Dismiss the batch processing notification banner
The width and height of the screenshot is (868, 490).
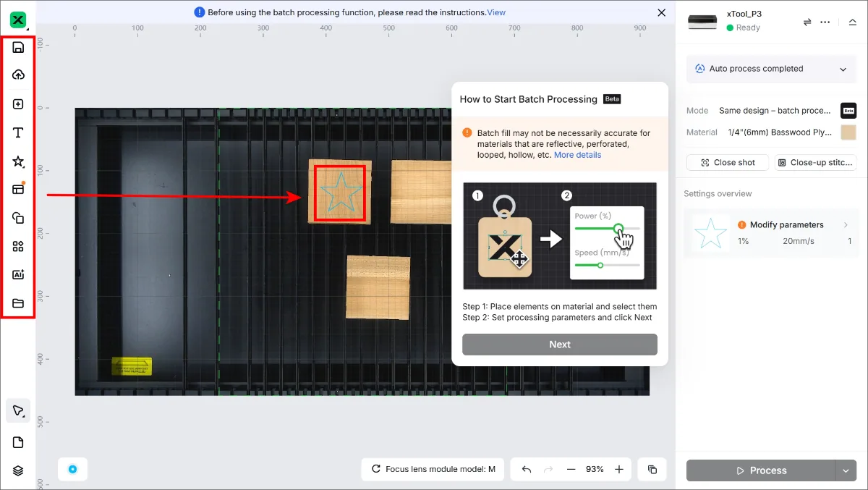[x=661, y=12]
